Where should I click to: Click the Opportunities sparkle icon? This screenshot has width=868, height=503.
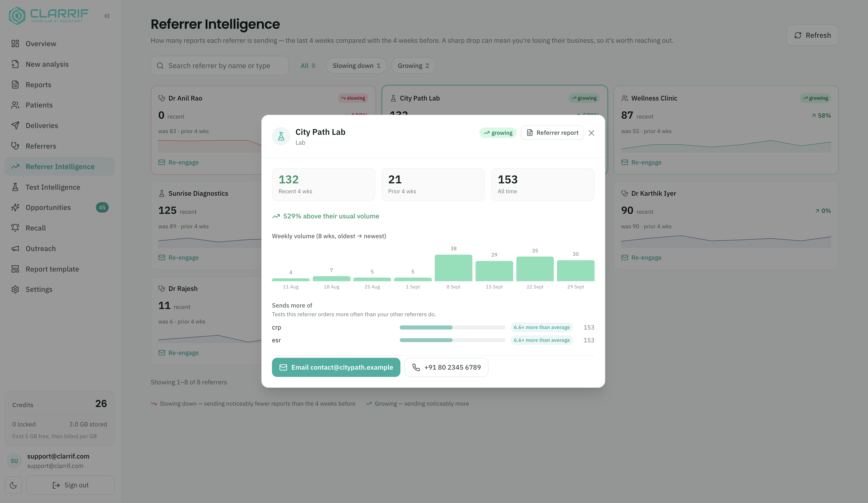pos(15,207)
